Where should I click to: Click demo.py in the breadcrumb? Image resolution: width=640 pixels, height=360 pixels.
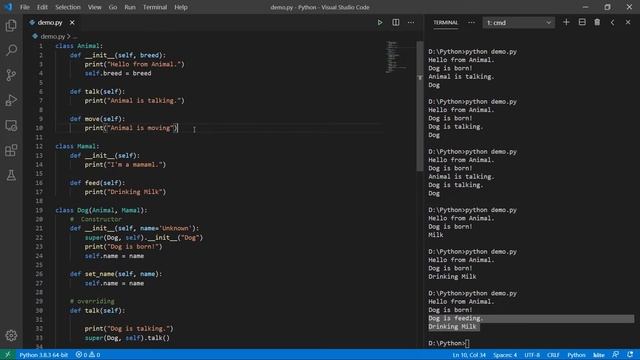52,36
